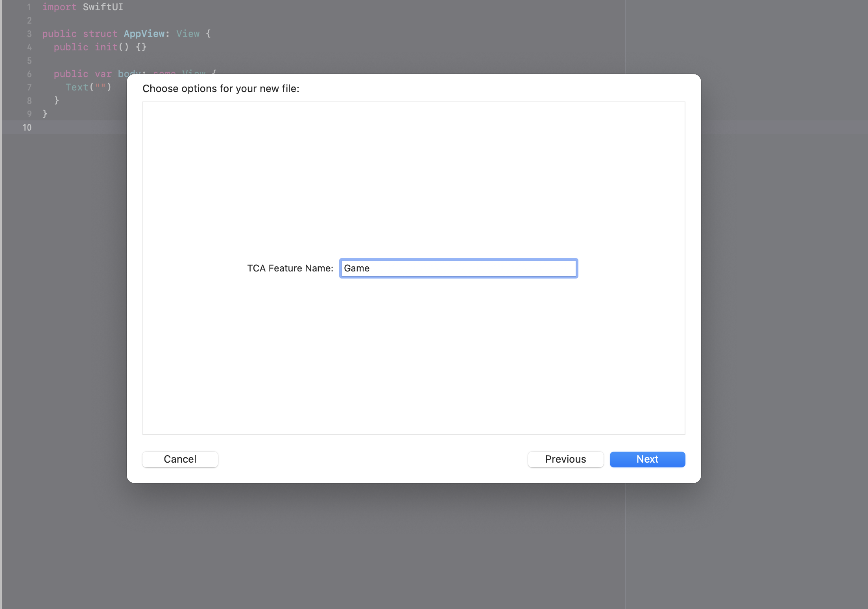Click 'init' on line 4
The width and height of the screenshot is (868, 609).
coord(106,47)
